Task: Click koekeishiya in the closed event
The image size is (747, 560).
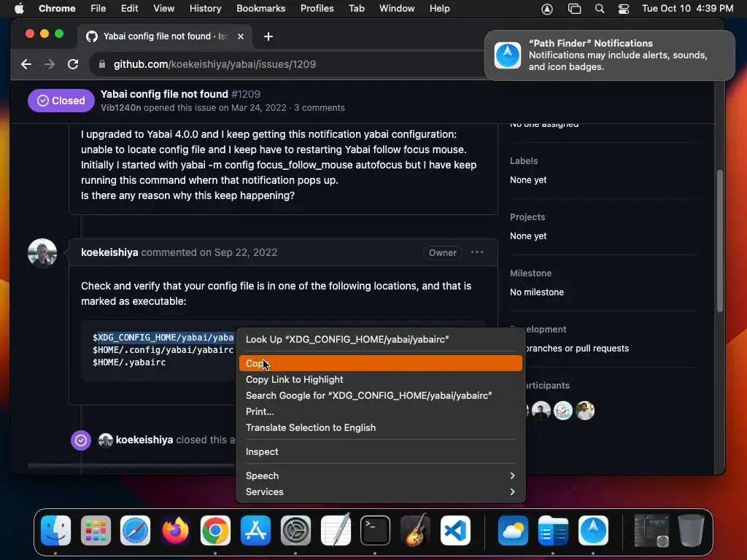Action: tap(144, 440)
